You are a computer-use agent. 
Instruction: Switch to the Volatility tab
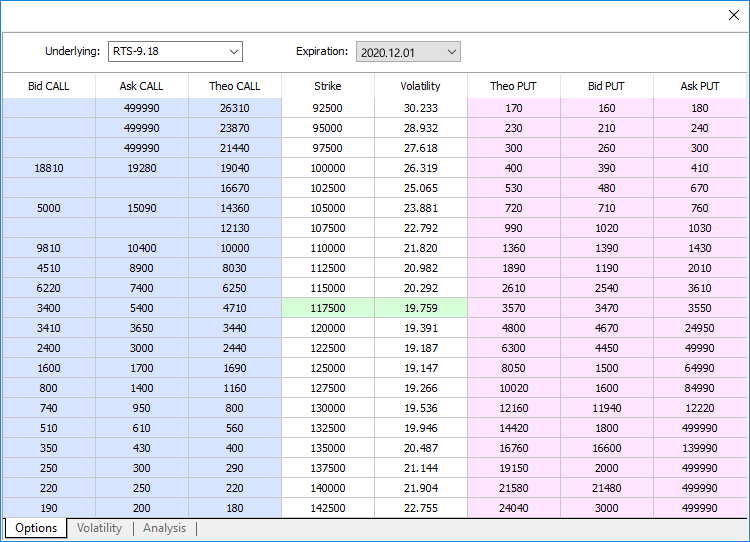click(x=99, y=528)
